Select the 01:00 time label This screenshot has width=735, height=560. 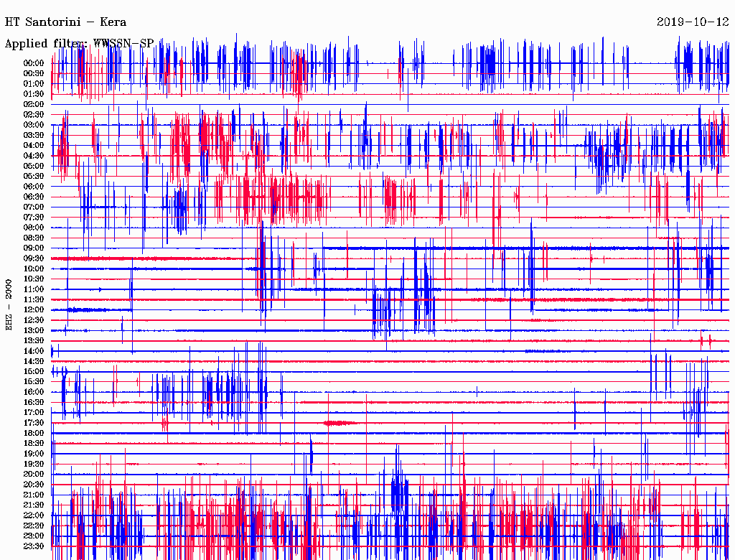coord(34,84)
